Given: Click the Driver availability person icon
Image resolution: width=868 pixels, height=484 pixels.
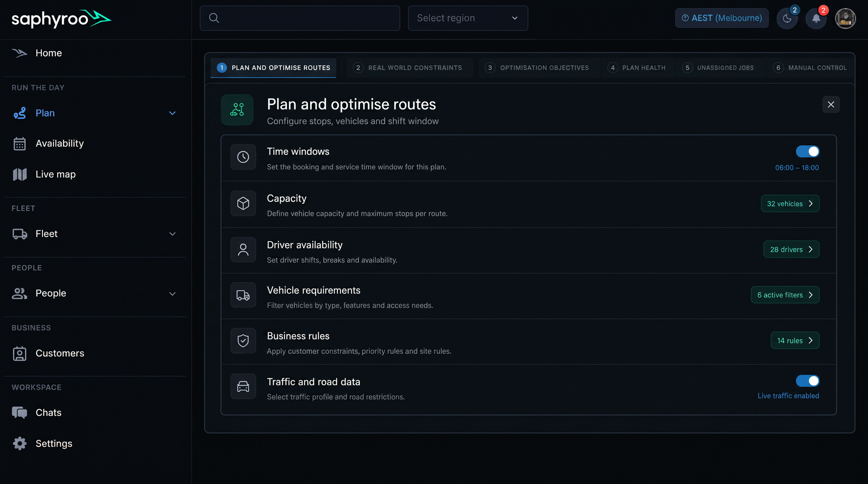Looking at the screenshot, I should [x=243, y=250].
